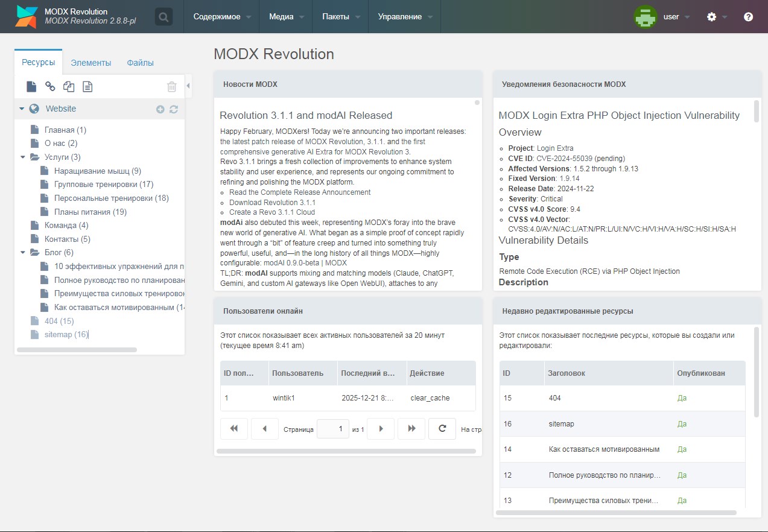Open the trash bin icon
The image size is (768, 532).
tap(172, 87)
